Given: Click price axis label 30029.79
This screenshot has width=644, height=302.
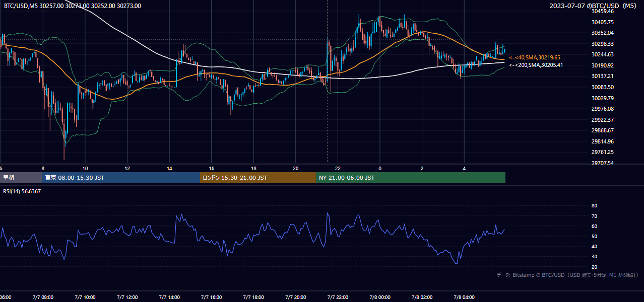Looking at the screenshot, I should [x=602, y=98].
